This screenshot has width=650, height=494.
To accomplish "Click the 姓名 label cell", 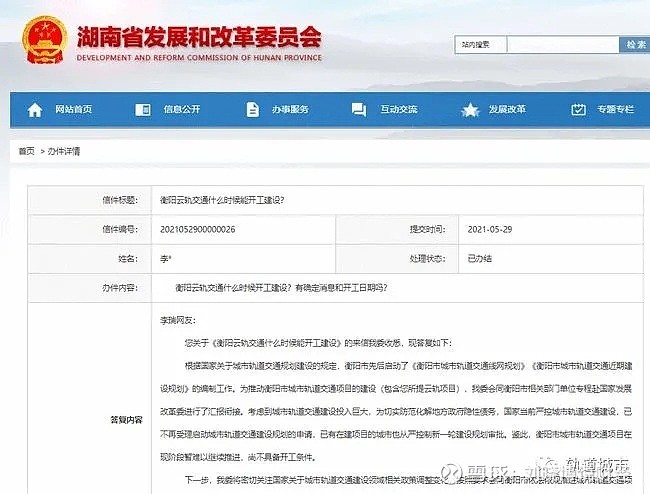I will [90, 259].
